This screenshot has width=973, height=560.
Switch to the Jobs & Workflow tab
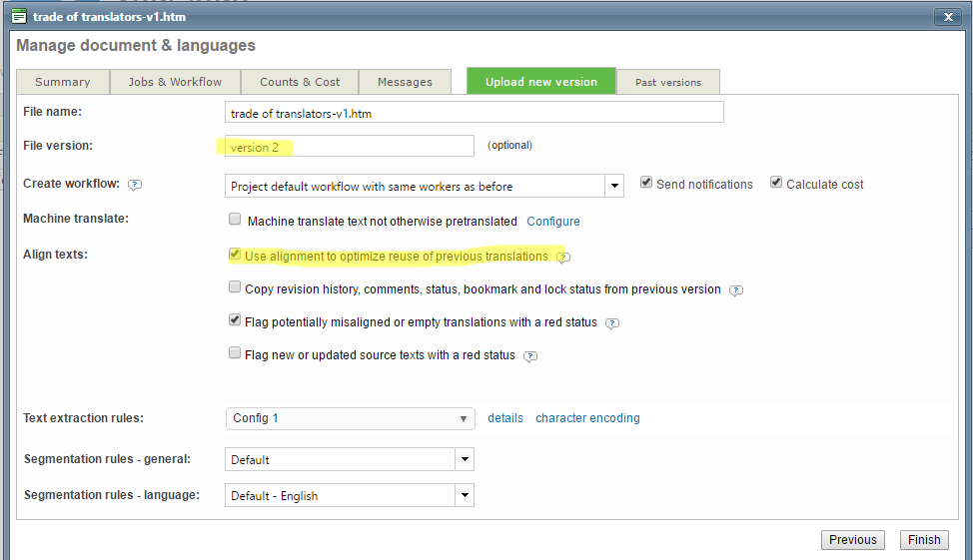point(175,82)
